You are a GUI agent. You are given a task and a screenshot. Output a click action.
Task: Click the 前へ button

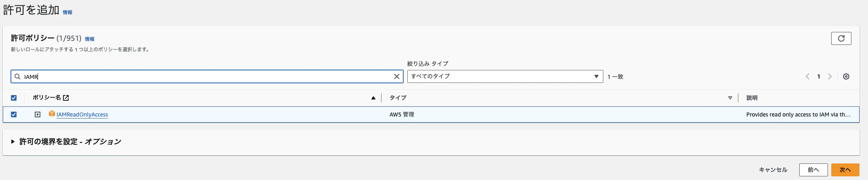click(x=813, y=170)
